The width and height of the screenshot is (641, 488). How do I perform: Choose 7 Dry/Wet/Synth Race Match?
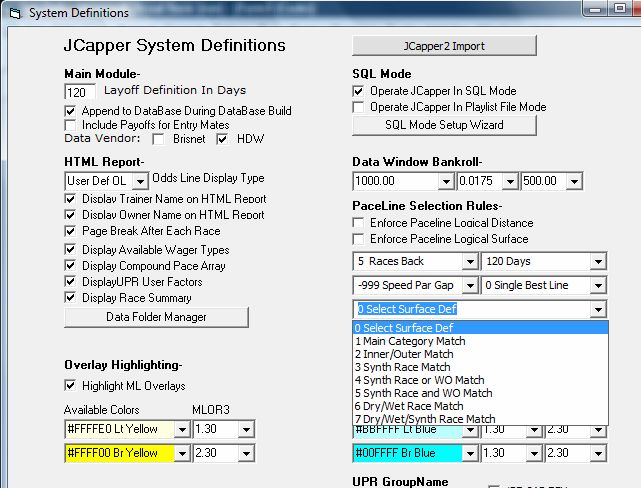pos(480,419)
